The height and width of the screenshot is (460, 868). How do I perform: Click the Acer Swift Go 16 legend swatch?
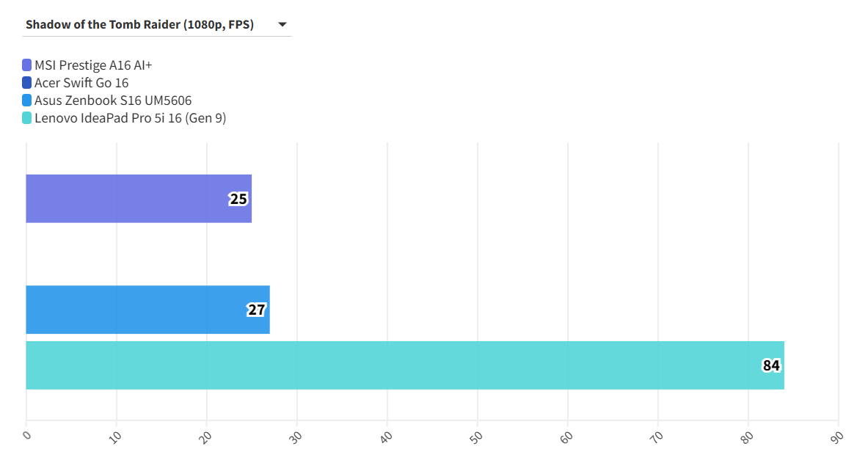[x=27, y=83]
